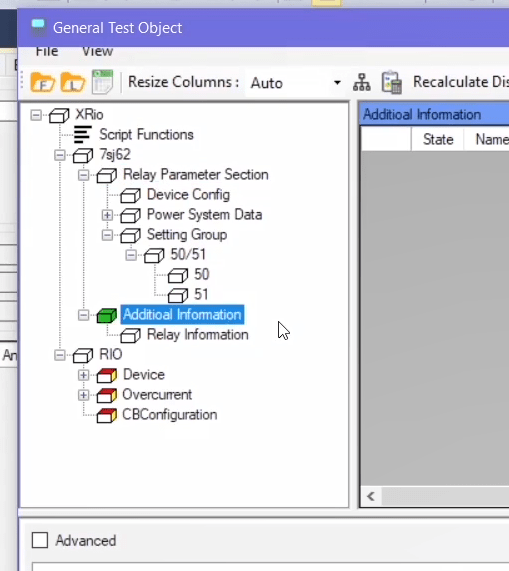Click the folder icon marked L
The width and height of the screenshot is (509, 571).
point(73,82)
